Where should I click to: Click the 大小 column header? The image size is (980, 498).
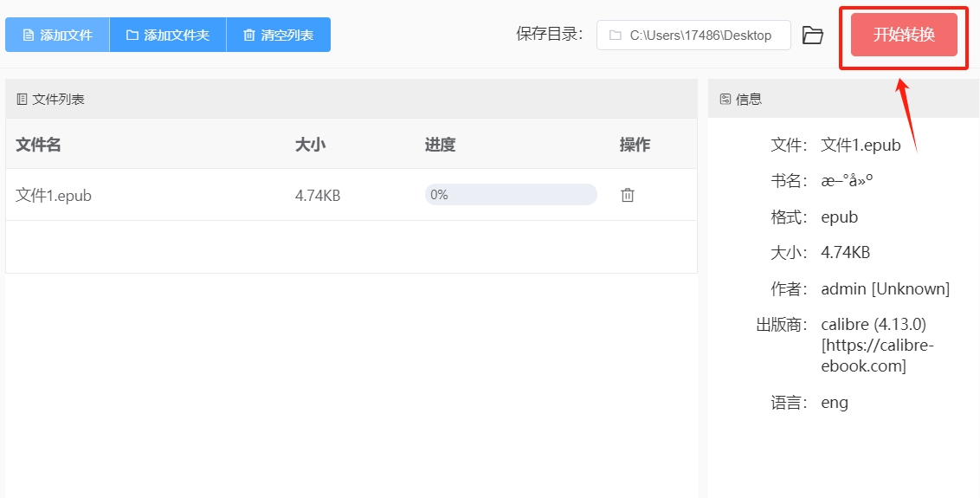tap(310, 146)
